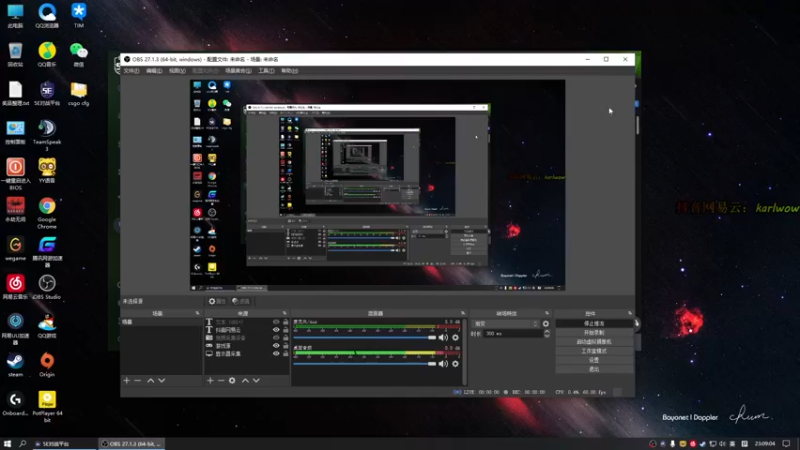Open TeamSpeak 3 desktop icon
This screenshot has height=450, width=800.
click(x=47, y=135)
